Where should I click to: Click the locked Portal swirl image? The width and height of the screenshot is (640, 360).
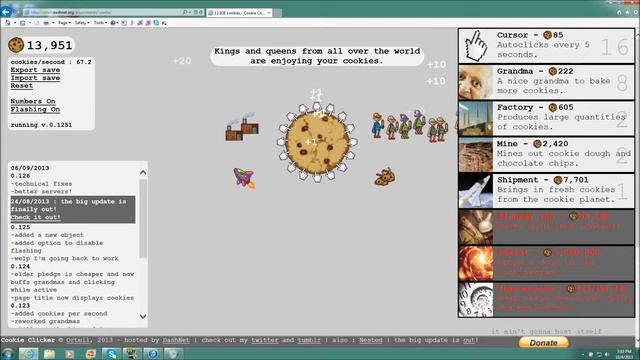pos(476,264)
